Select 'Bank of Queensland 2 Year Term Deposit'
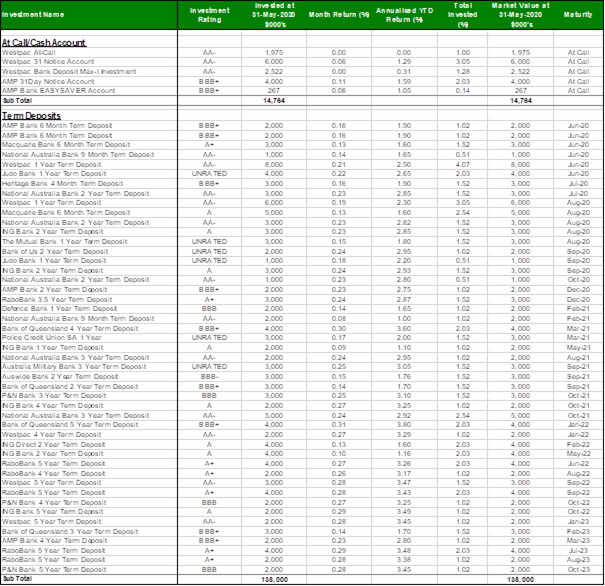This screenshot has width=605, height=586. [x=70, y=387]
